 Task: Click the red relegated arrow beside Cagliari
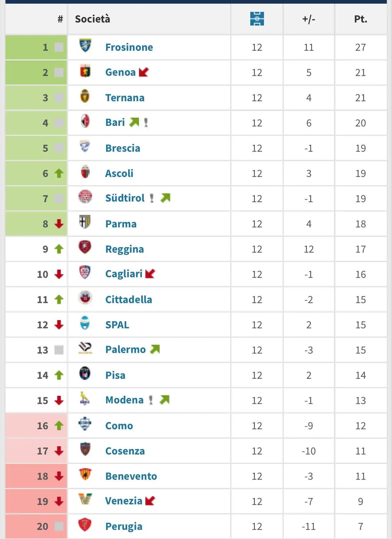coord(150,274)
